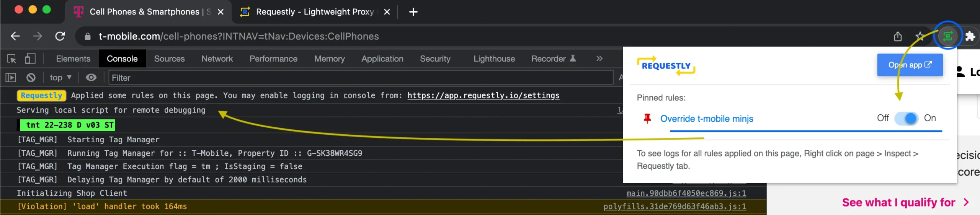Open the Performance tab
The image size is (980, 215).
pos(273,59)
